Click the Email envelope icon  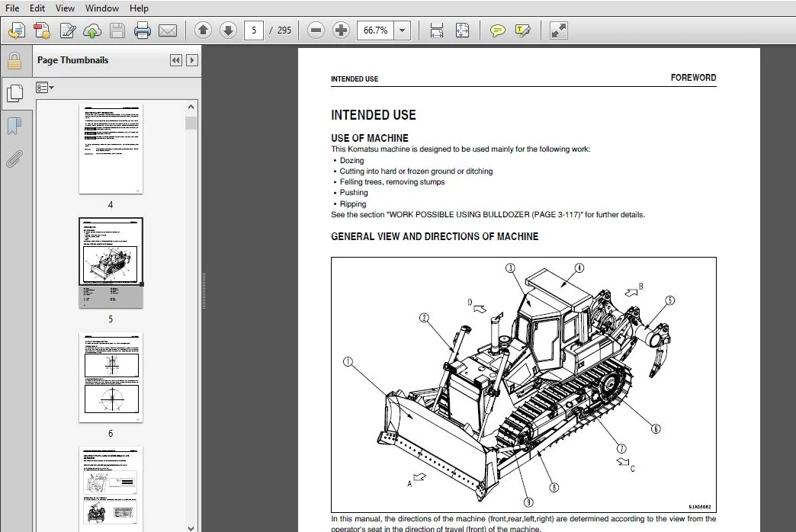(x=168, y=30)
